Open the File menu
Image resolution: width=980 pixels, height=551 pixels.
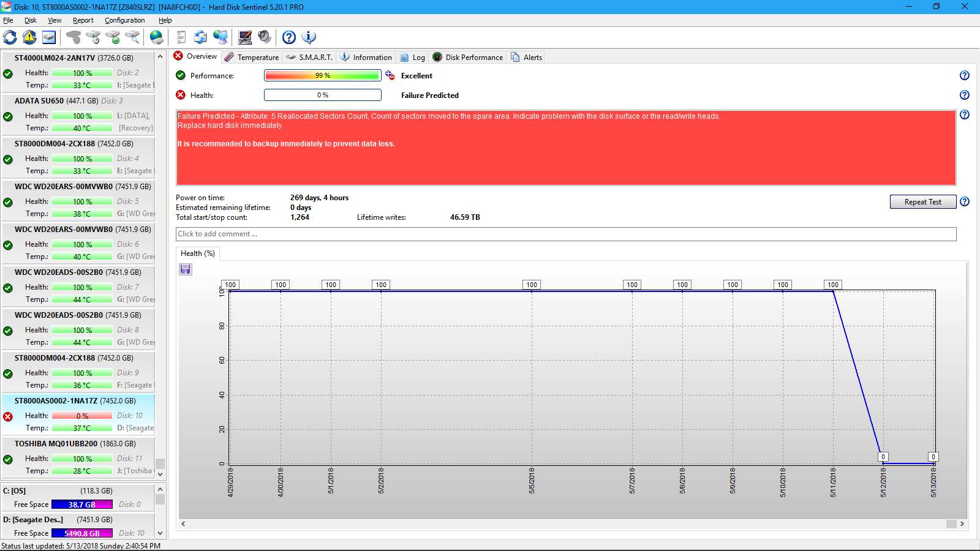tap(8, 20)
